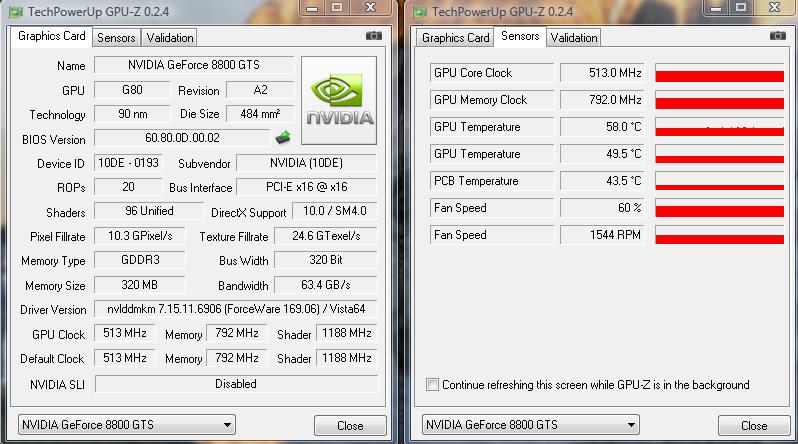798x444 pixels.
Task: Click the ROPs value 20
Action: click(x=128, y=187)
